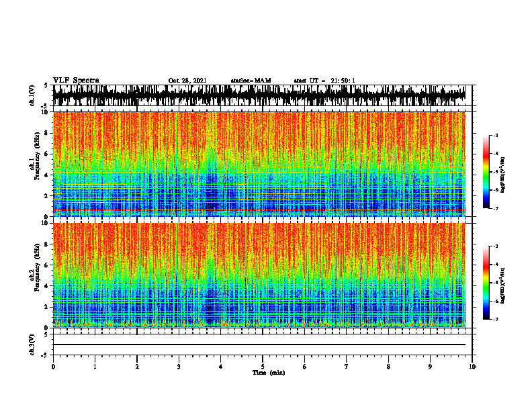Click time axis tick label "7"

pos(347,367)
